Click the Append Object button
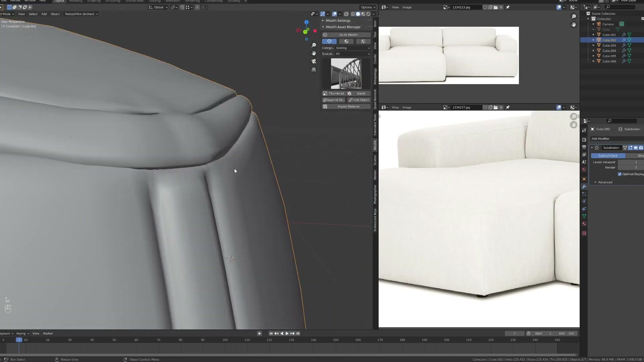Screen dimensions: 644x362 pyautogui.click(x=334, y=100)
